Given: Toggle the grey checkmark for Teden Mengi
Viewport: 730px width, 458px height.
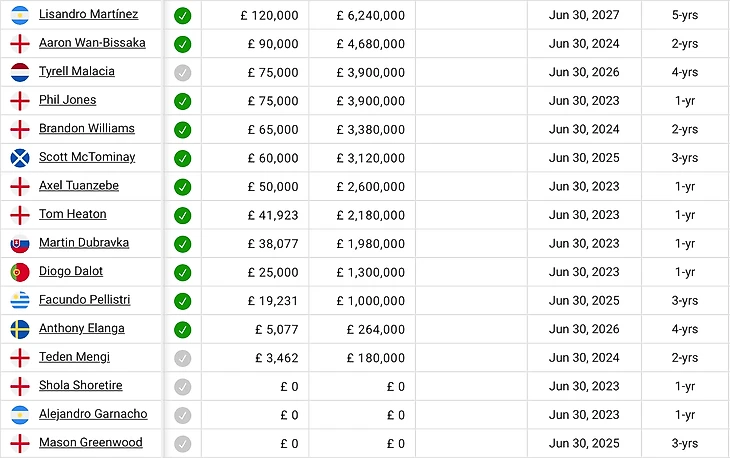Looking at the screenshot, I should (182, 358).
